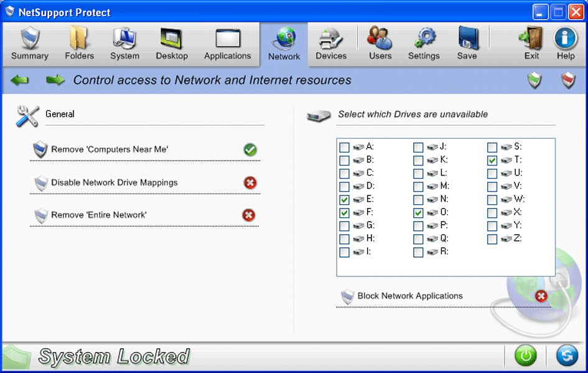Click the blue refresh button
The height and width of the screenshot is (373, 588).
567,356
